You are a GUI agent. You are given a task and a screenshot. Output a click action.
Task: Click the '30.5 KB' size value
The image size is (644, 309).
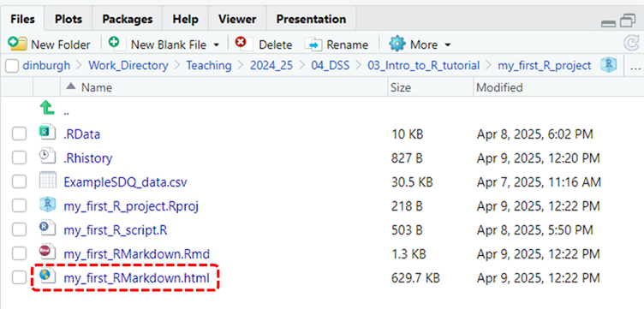click(412, 181)
